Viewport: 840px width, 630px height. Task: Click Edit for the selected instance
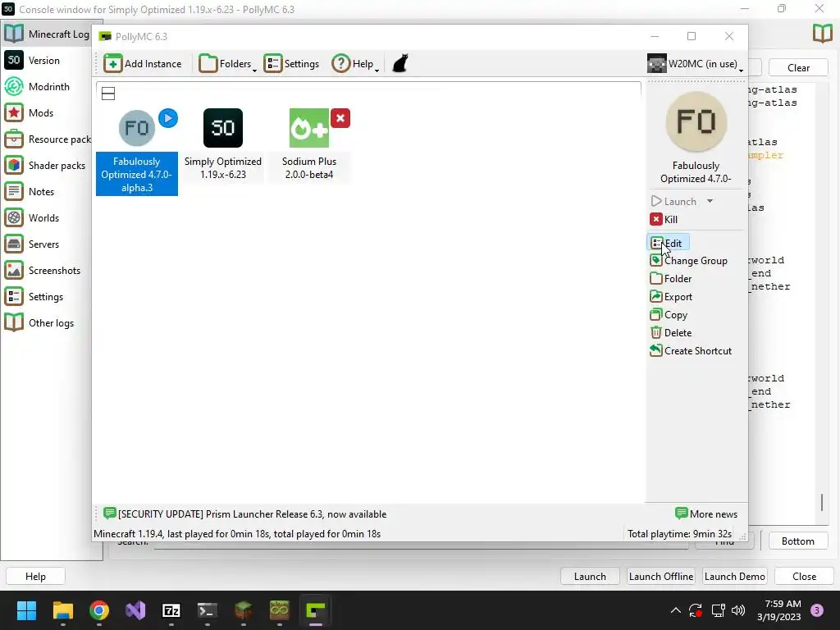[668, 243]
